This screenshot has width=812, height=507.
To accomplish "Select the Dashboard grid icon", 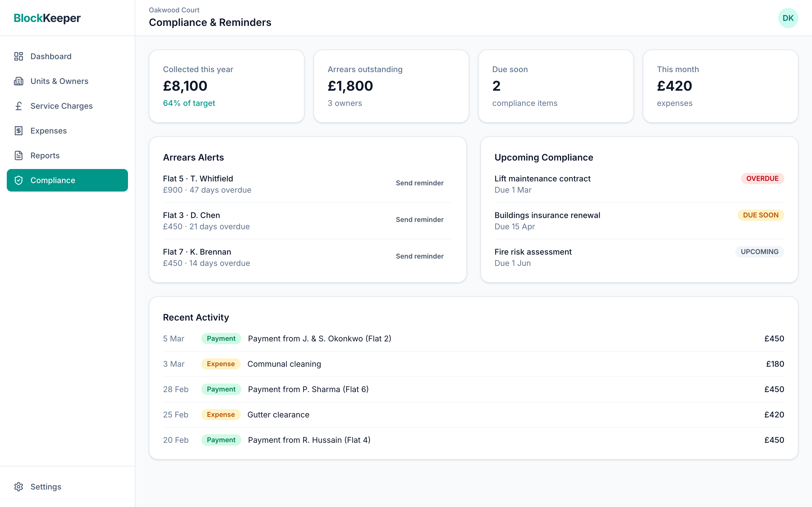I will [19, 56].
